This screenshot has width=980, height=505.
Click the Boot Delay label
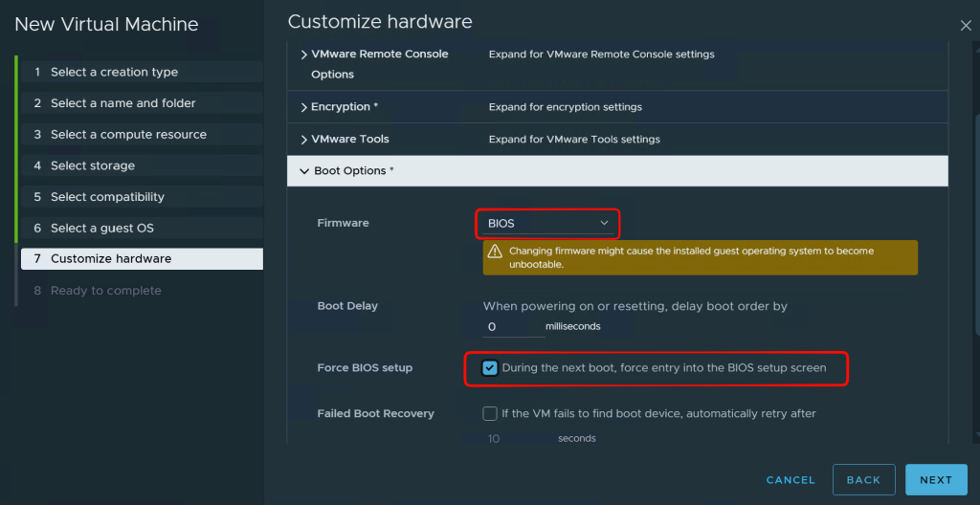347,306
